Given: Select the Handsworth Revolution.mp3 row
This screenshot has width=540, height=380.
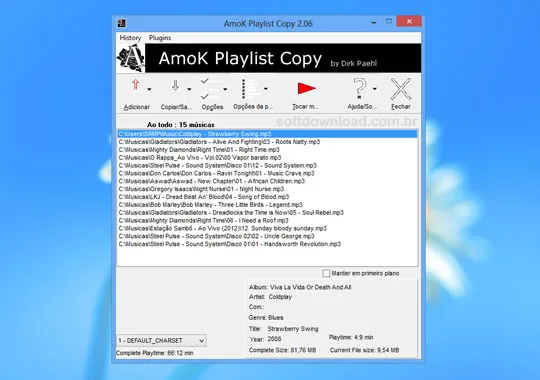Looking at the screenshot, I should (267, 244).
